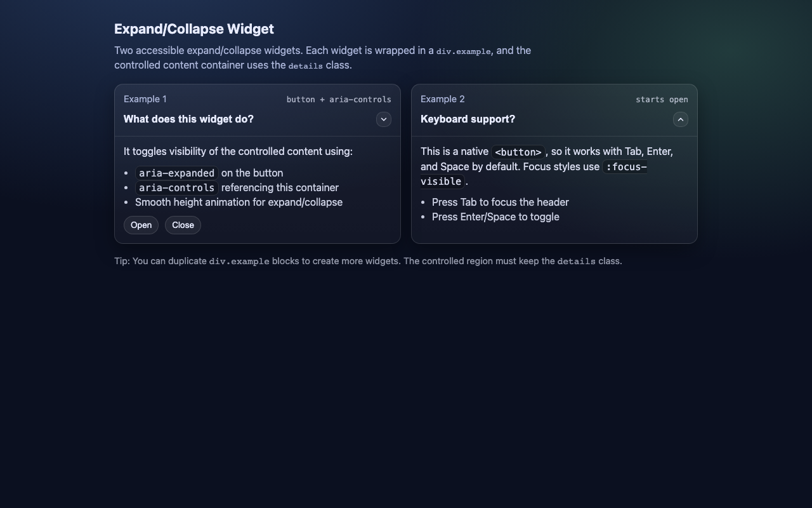This screenshot has width=812, height=508.
Task: Select the Expand/Collapse Widget page title
Action: pyautogui.click(x=194, y=29)
